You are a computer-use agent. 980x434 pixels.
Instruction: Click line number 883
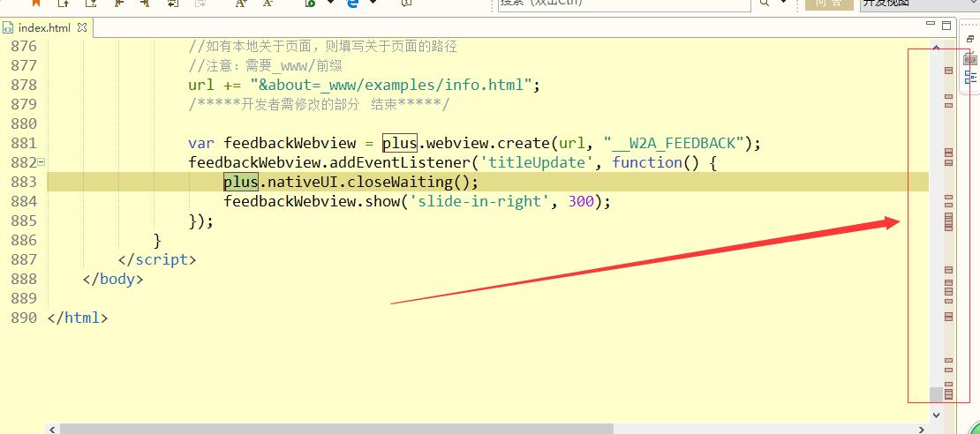[x=25, y=182]
